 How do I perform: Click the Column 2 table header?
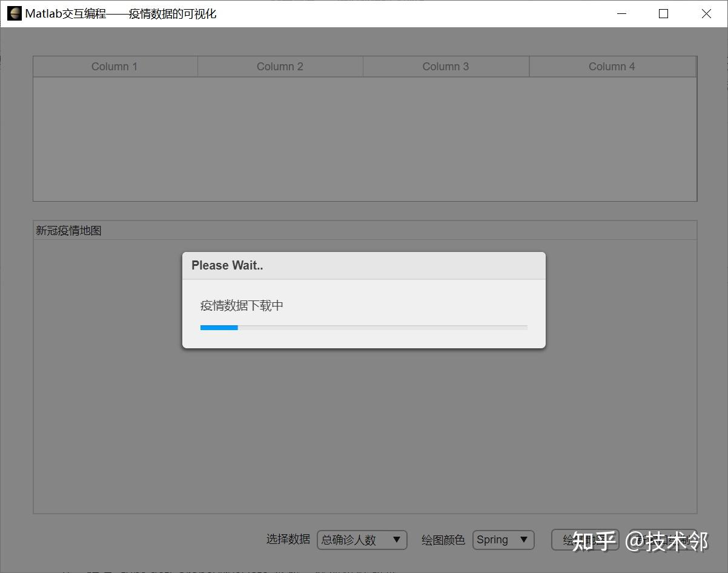click(x=280, y=66)
